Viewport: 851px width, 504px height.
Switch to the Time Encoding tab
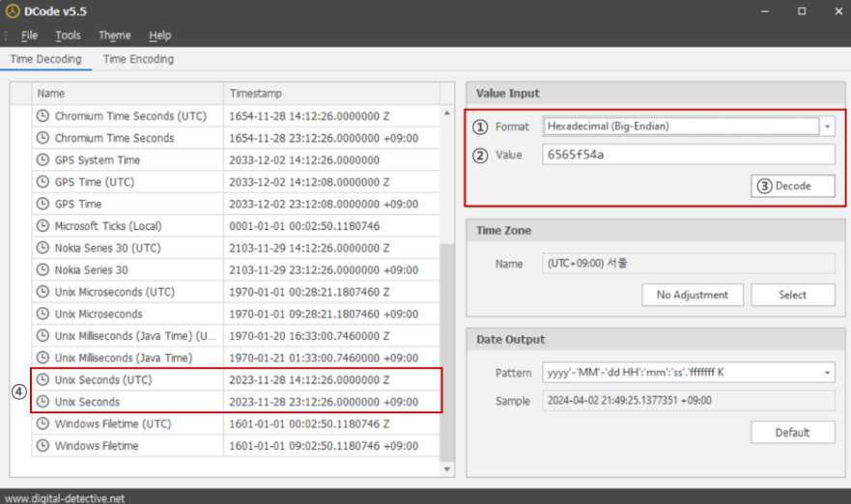coord(138,59)
